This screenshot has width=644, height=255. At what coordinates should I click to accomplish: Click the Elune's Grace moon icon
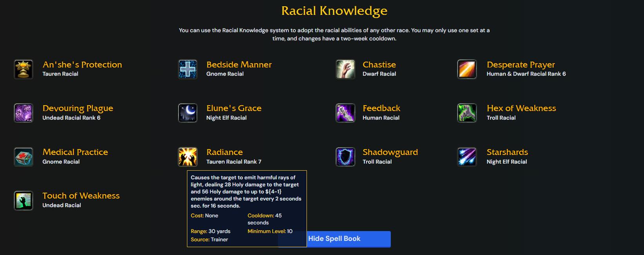[188, 113]
